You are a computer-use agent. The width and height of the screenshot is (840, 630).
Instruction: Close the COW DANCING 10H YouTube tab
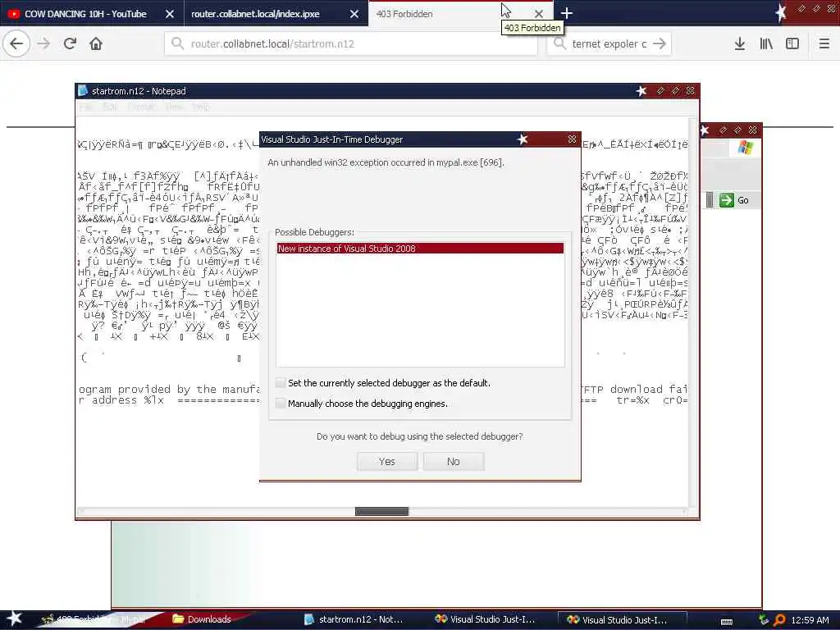169,14
